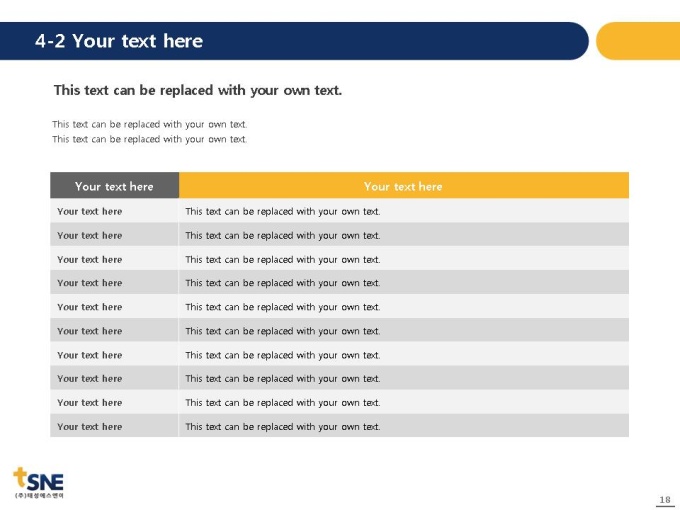Click the orange cross in the logo
The image size is (680, 510).
[x=20, y=477]
